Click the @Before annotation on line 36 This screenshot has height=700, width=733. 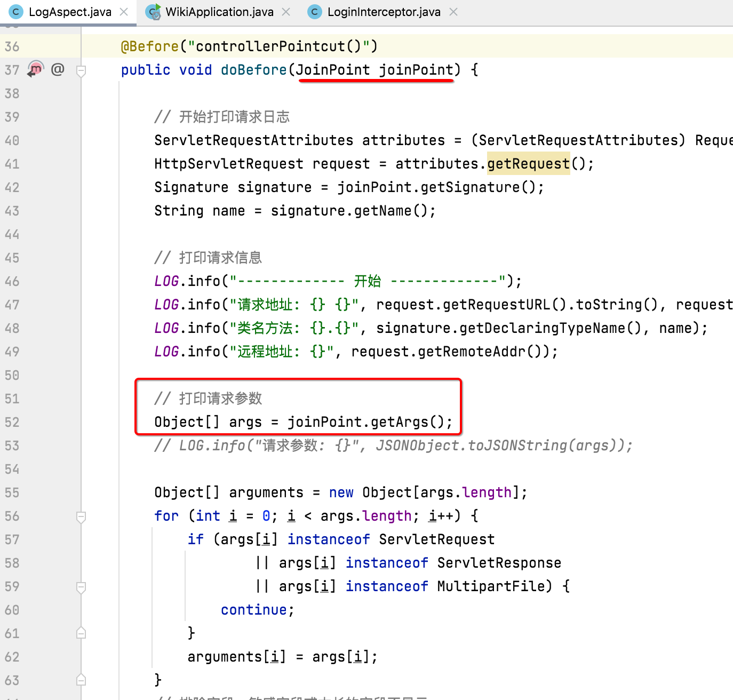coord(150,46)
